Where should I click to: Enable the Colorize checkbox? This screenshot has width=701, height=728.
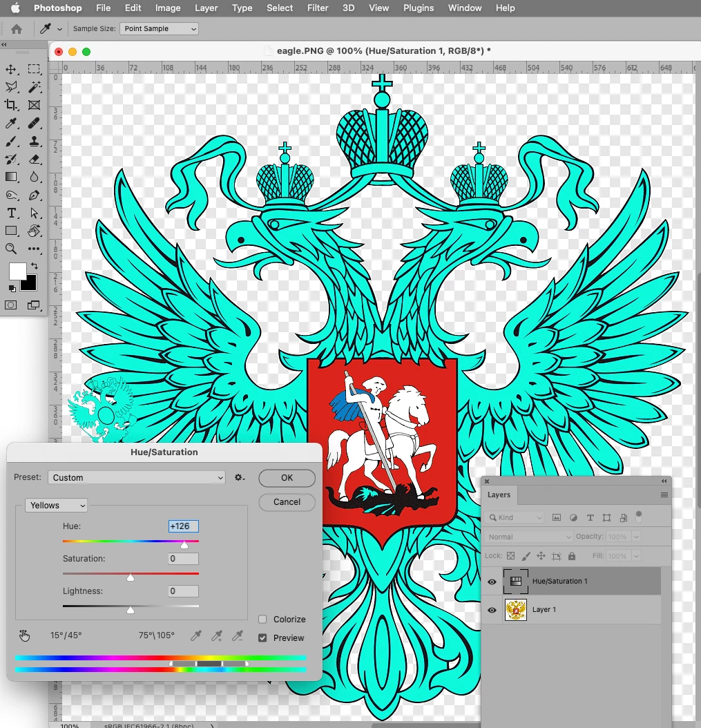[x=262, y=619]
